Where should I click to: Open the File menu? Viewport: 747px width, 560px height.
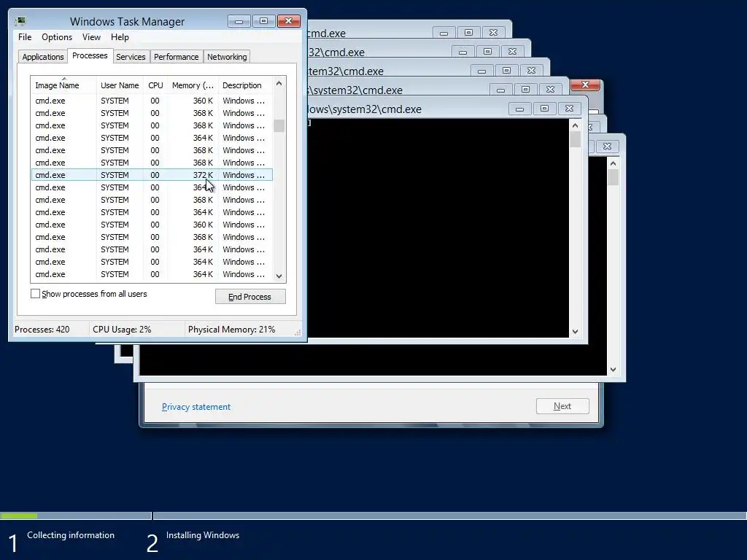(x=25, y=37)
